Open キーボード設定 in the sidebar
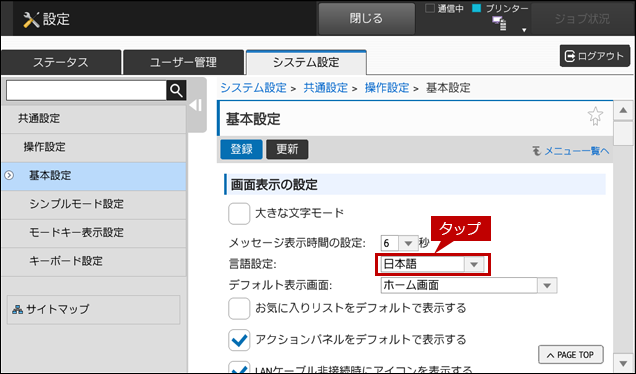The image size is (636, 374). pos(94,261)
